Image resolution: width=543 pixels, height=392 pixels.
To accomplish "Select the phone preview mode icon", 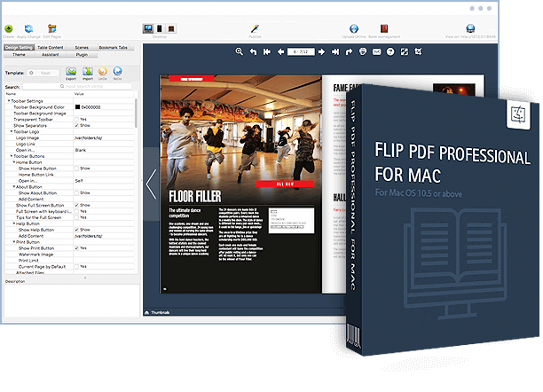I will [160, 28].
